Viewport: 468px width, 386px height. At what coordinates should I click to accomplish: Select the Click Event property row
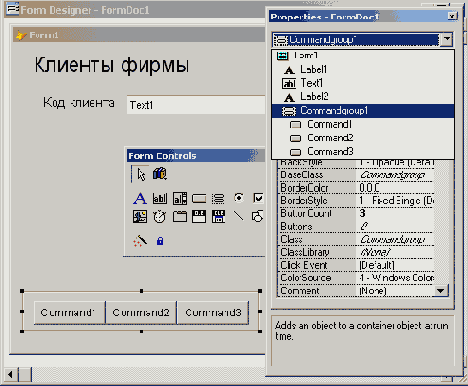click(356, 265)
